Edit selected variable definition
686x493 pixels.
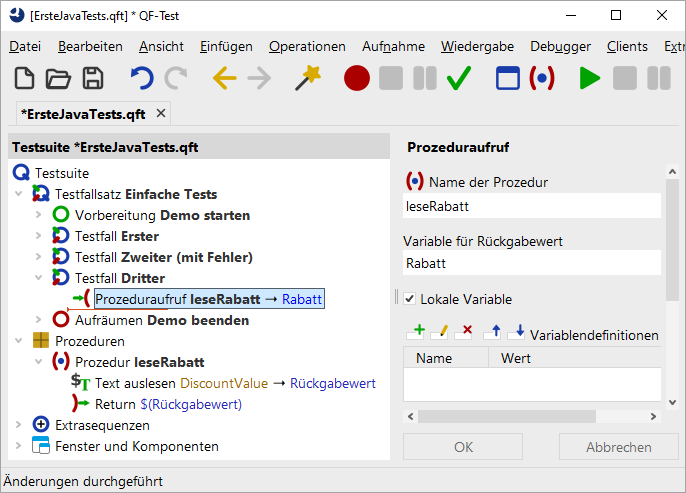[440, 332]
